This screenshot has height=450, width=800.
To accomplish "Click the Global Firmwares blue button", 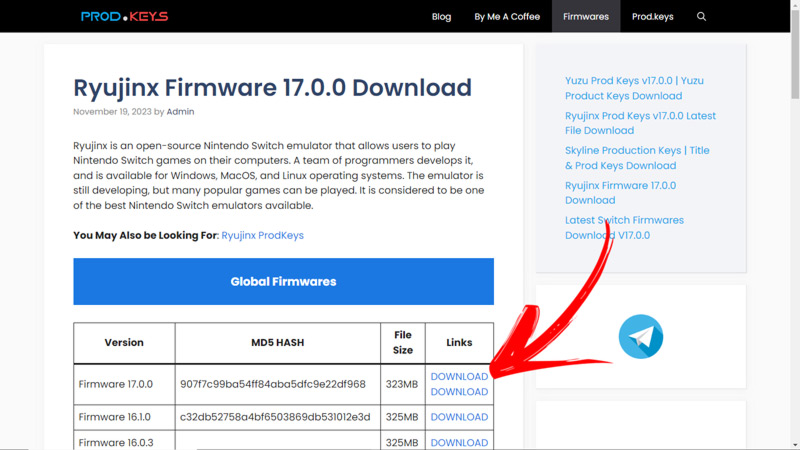I will click(x=283, y=282).
